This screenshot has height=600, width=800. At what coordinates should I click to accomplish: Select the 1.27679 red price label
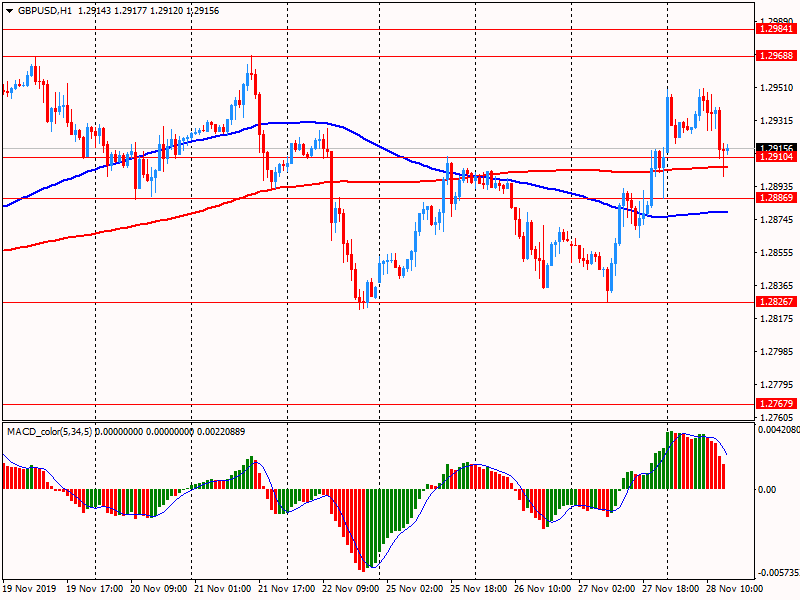pos(776,404)
